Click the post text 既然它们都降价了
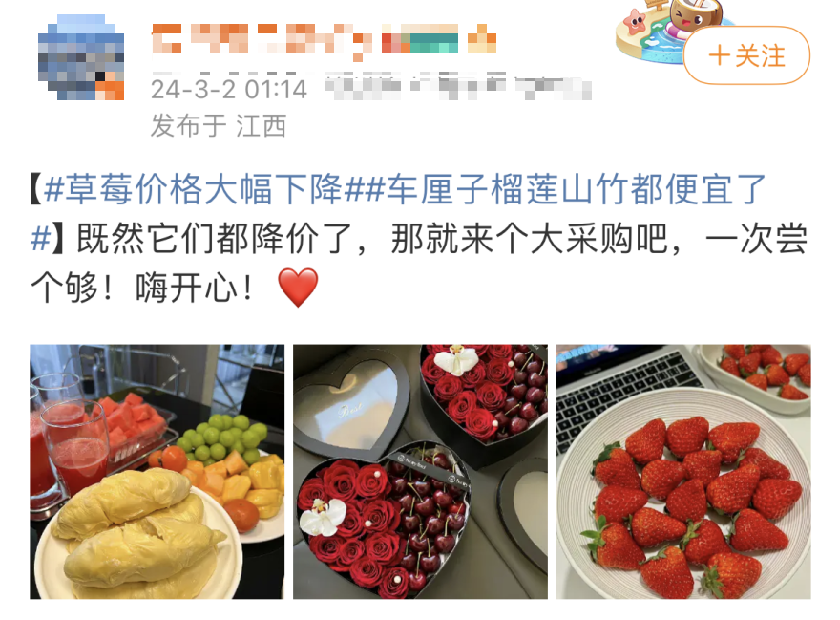 coord(215,239)
